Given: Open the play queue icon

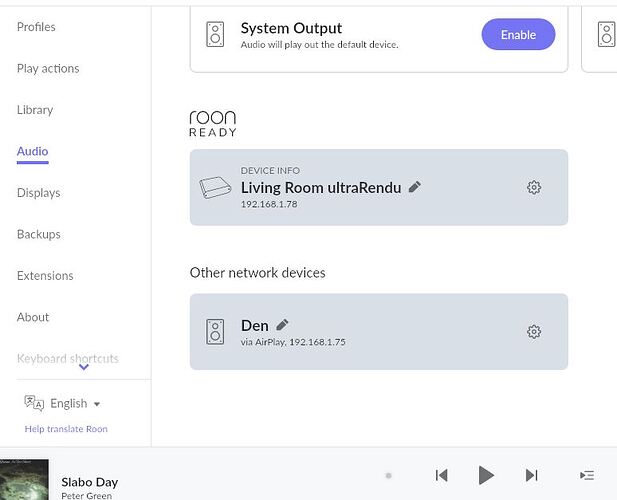Looking at the screenshot, I should (x=587, y=475).
